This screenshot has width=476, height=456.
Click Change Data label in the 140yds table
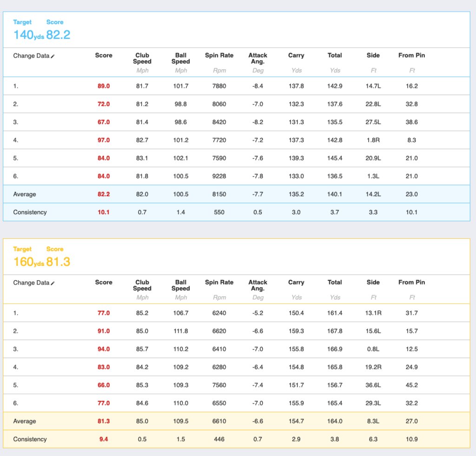click(31, 56)
